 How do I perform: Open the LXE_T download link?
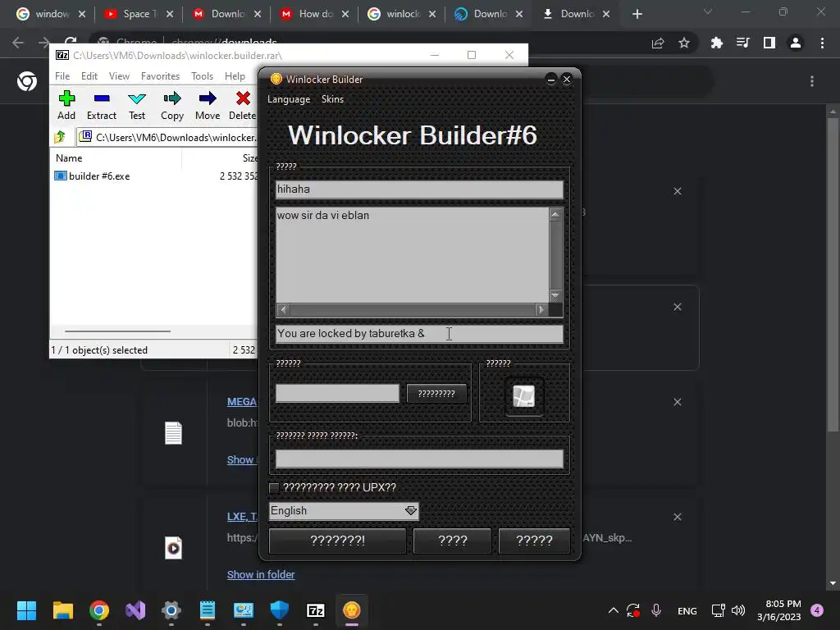click(x=242, y=517)
